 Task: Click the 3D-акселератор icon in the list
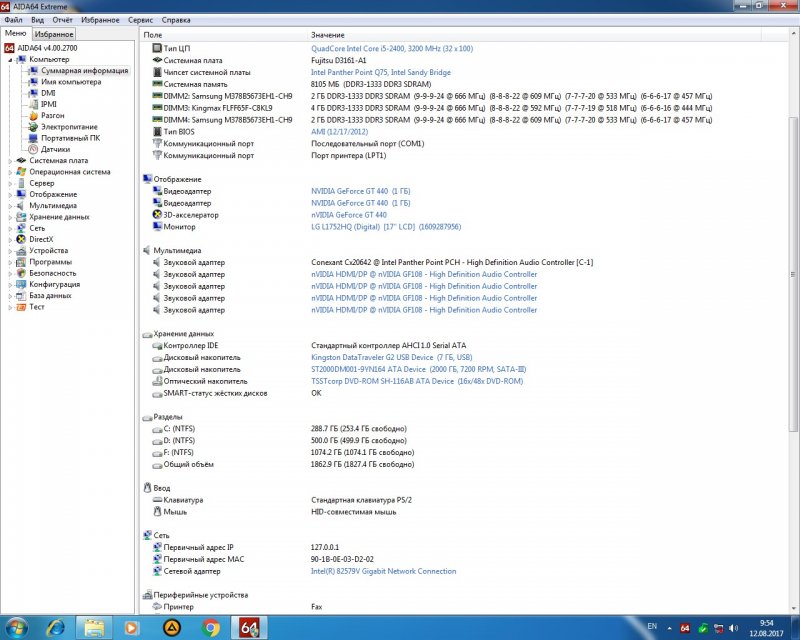tap(156, 215)
